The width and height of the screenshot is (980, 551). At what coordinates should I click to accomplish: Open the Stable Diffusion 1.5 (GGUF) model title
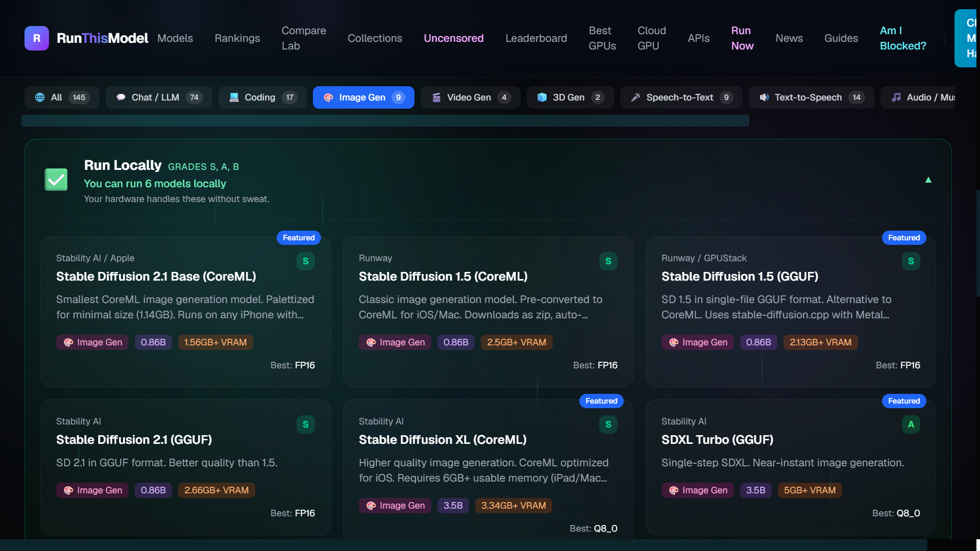point(740,277)
